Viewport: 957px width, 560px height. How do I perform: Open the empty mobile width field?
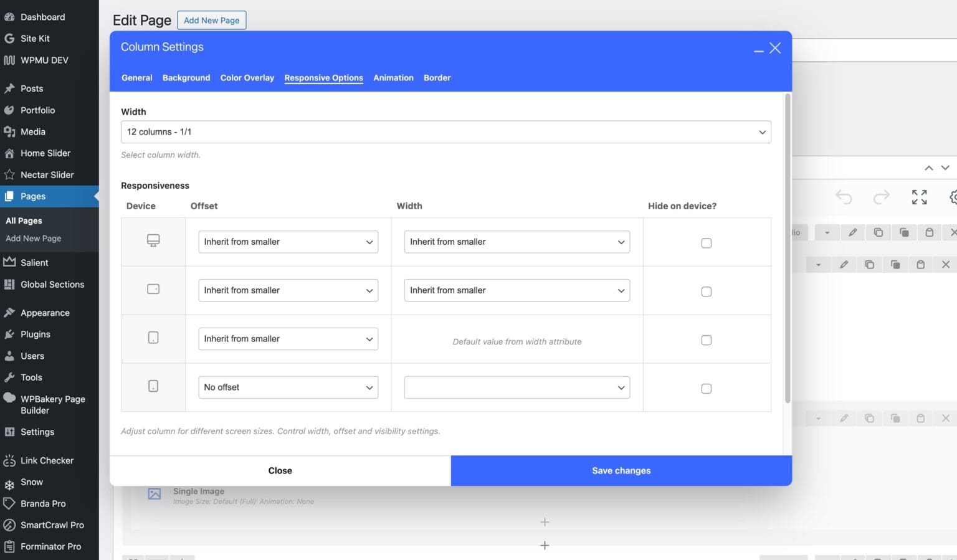coord(517,387)
